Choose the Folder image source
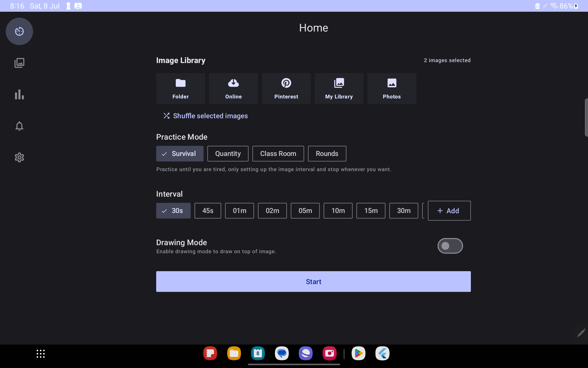Screen dimensions: 588x368 click(x=181, y=89)
